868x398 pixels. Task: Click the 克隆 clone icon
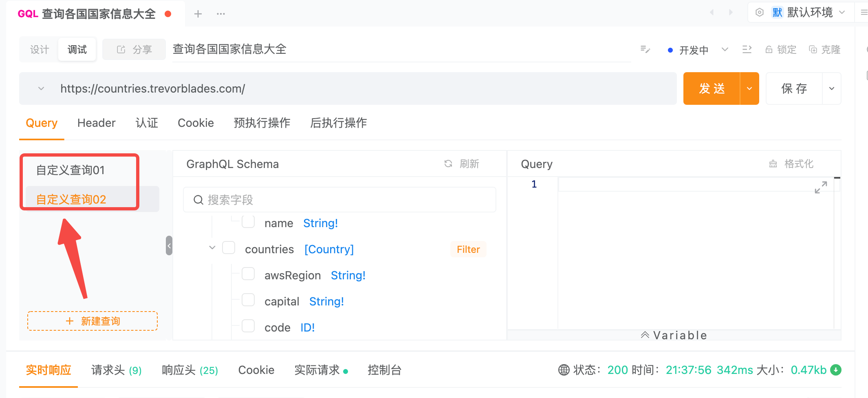point(813,49)
